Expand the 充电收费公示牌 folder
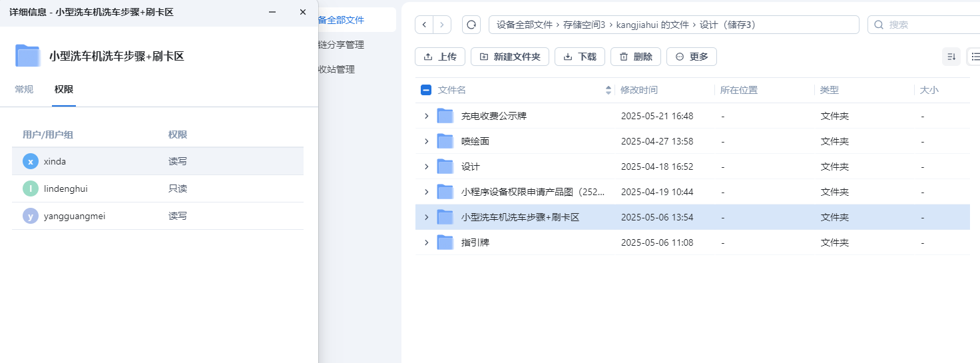This screenshot has width=980, height=363. pyautogui.click(x=427, y=116)
